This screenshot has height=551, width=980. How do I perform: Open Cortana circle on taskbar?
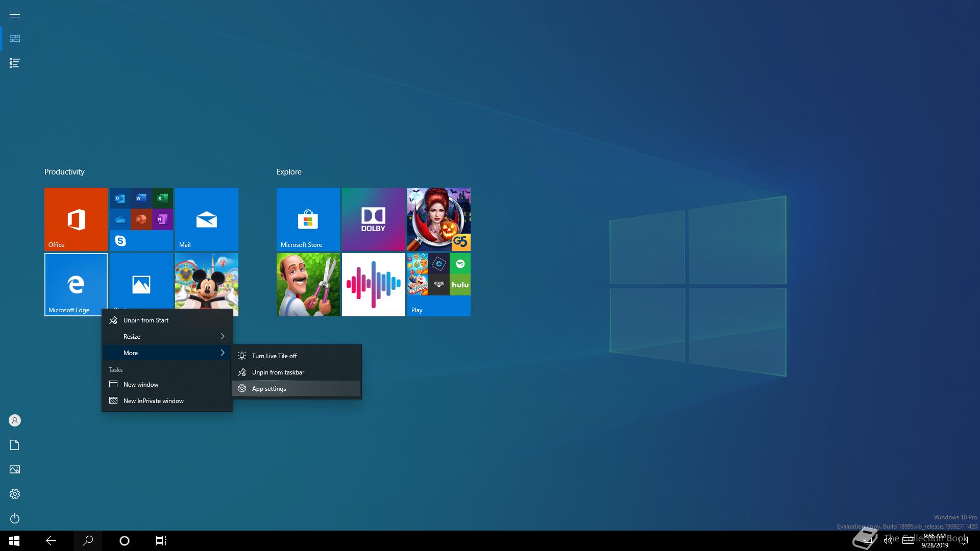(125, 541)
